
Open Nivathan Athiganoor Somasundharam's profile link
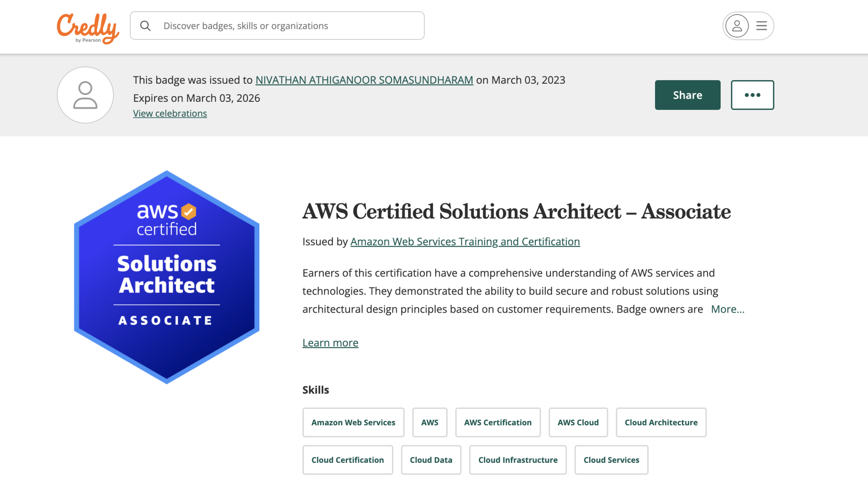point(364,80)
